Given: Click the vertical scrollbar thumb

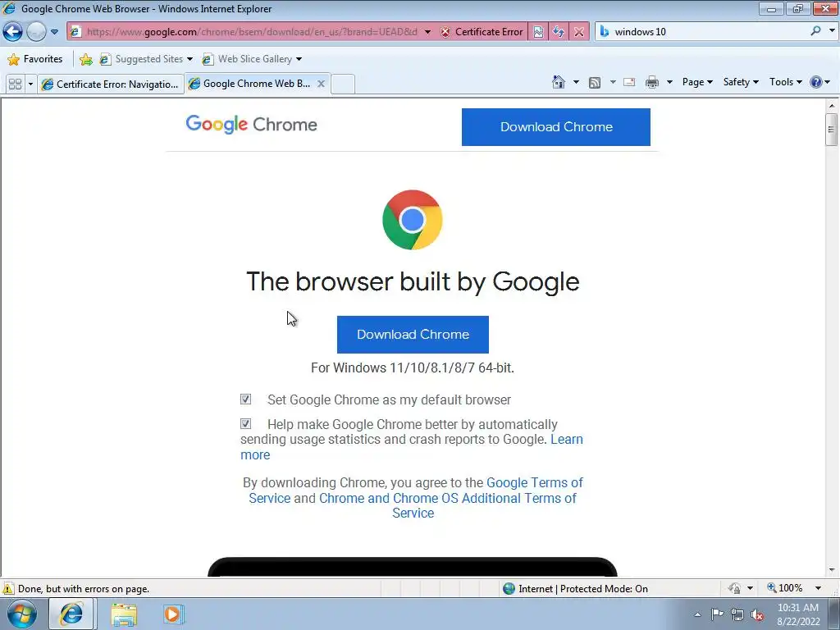Looking at the screenshot, I should [x=832, y=129].
